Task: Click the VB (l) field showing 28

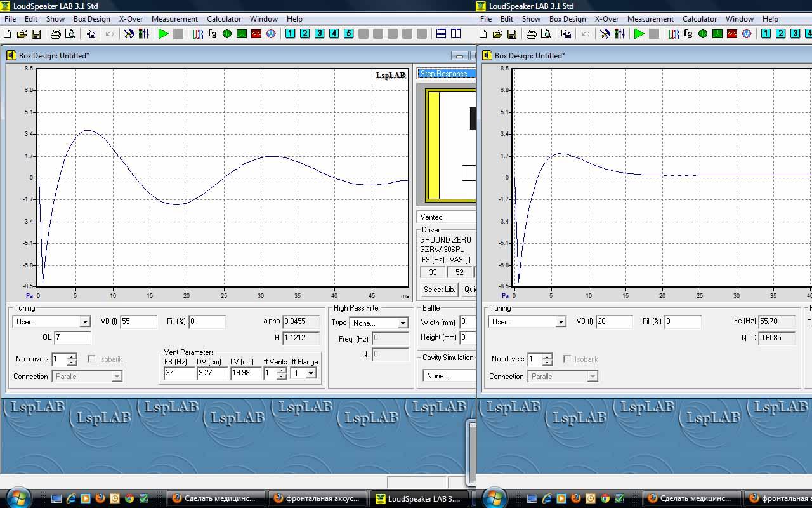Action: point(615,321)
